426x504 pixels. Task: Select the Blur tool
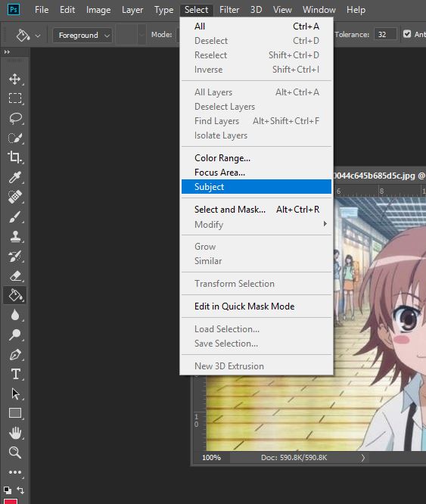[15, 316]
